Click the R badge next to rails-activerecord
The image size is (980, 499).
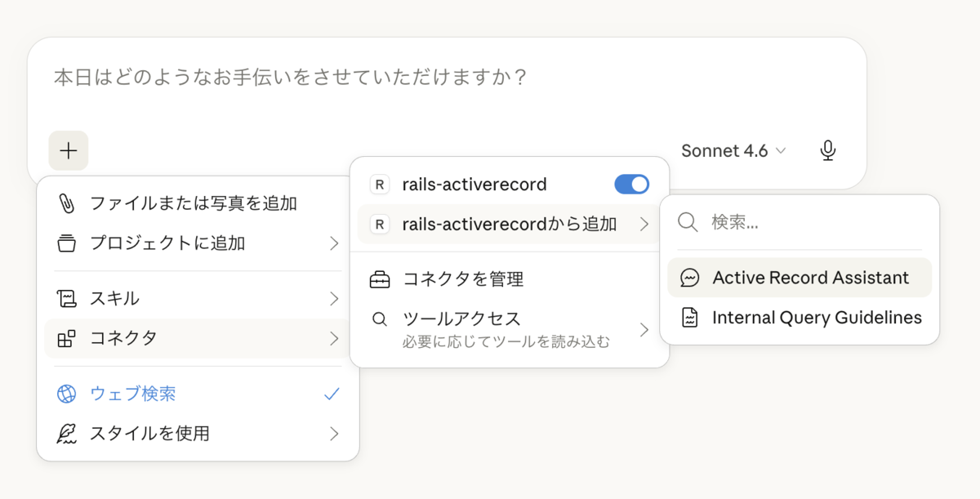coord(379,185)
